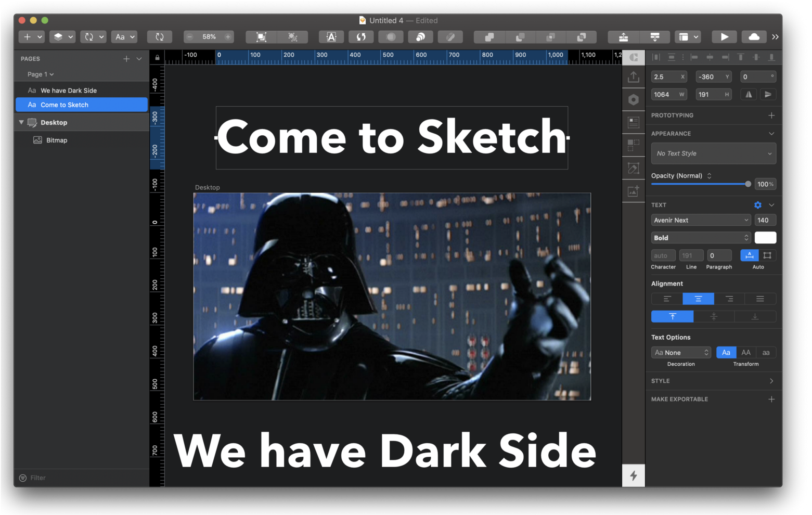
Task: Select the uppercase AA text transform
Action: click(x=745, y=353)
